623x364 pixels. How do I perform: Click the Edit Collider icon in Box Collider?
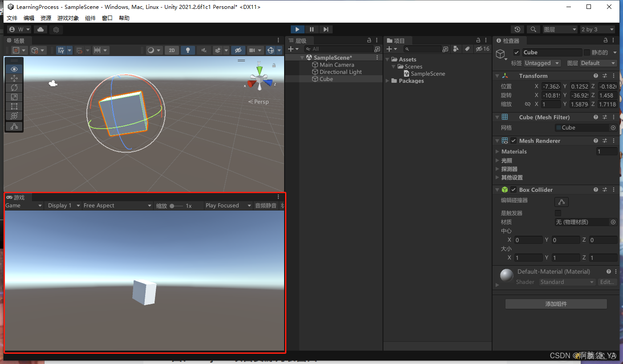coord(561,202)
